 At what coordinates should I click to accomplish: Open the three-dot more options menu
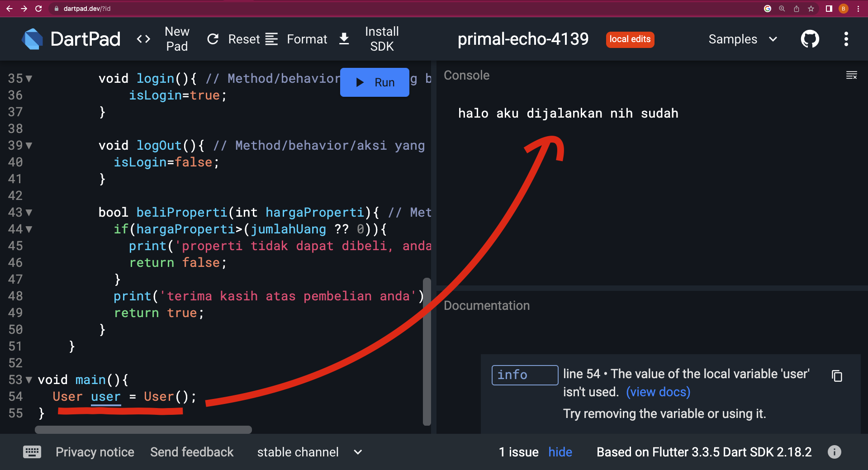click(x=846, y=39)
